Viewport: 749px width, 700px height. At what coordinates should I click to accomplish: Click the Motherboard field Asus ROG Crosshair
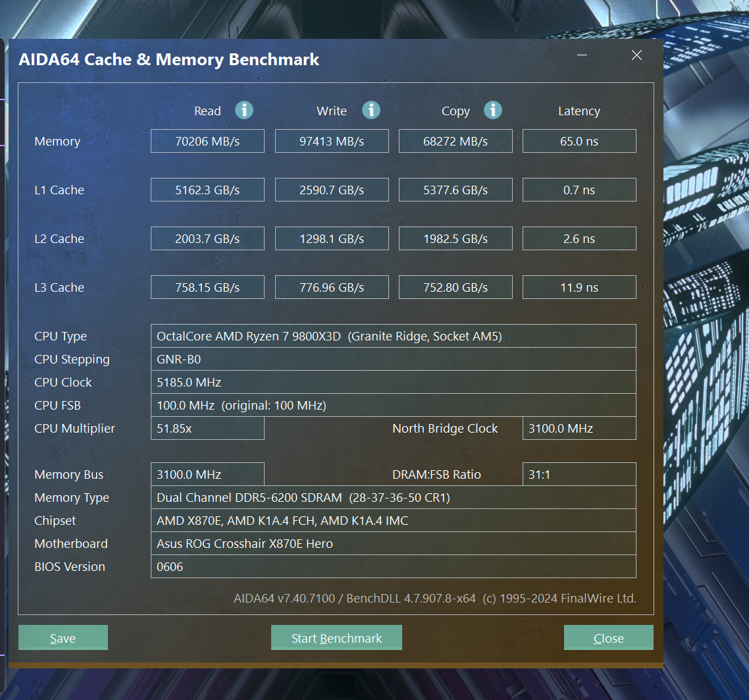click(393, 543)
